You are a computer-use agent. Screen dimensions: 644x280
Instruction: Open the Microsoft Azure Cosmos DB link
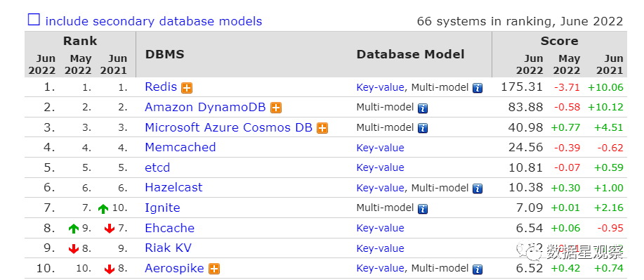(229, 127)
